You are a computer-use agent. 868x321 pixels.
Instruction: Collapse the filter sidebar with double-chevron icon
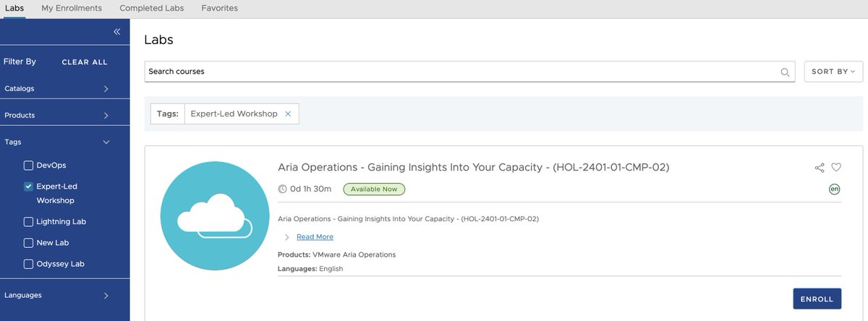(x=116, y=32)
